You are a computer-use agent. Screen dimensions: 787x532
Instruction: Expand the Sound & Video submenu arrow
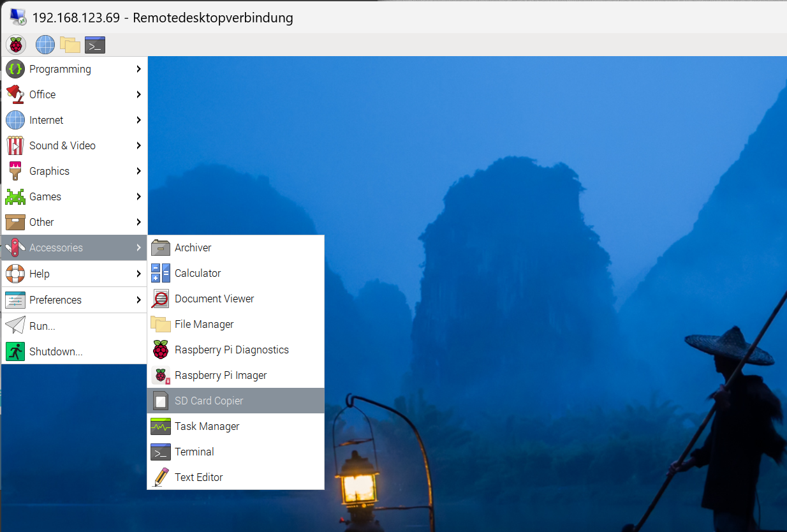click(x=138, y=145)
